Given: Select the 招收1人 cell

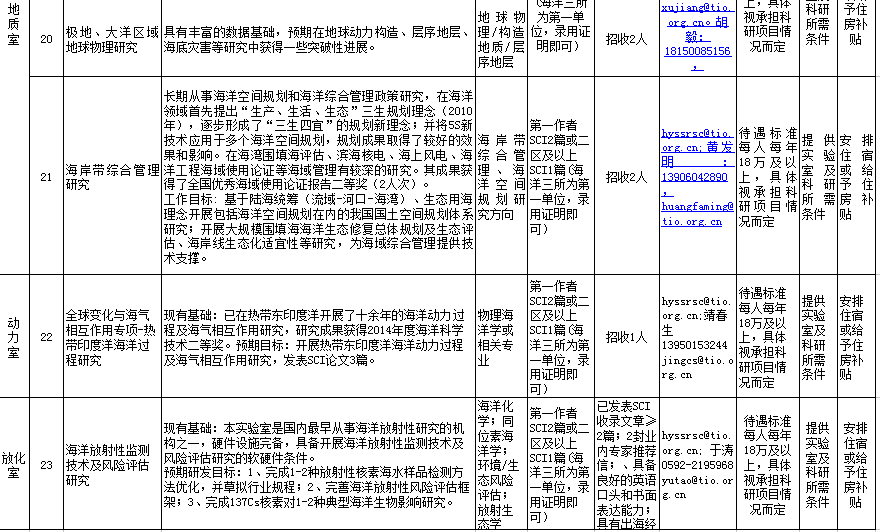Looking at the screenshot, I should [x=627, y=337].
